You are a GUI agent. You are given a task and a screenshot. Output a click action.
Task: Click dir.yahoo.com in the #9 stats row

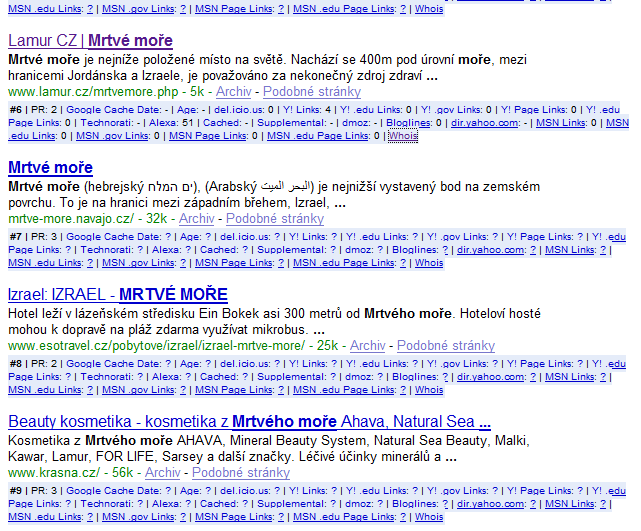pos(491,504)
